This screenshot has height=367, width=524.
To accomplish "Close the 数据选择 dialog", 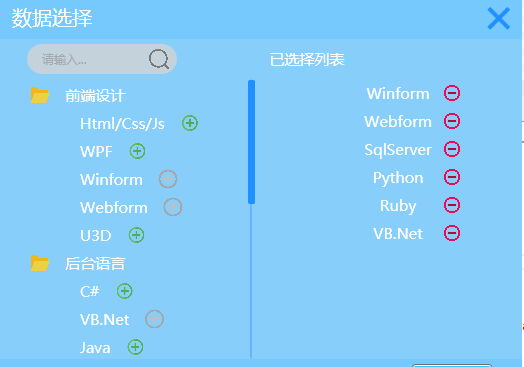I will click(x=499, y=19).
